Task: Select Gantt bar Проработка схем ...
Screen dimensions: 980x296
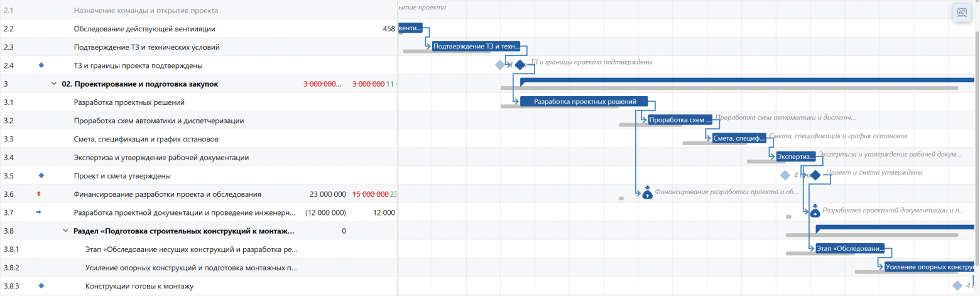Action: click(680, 119)
